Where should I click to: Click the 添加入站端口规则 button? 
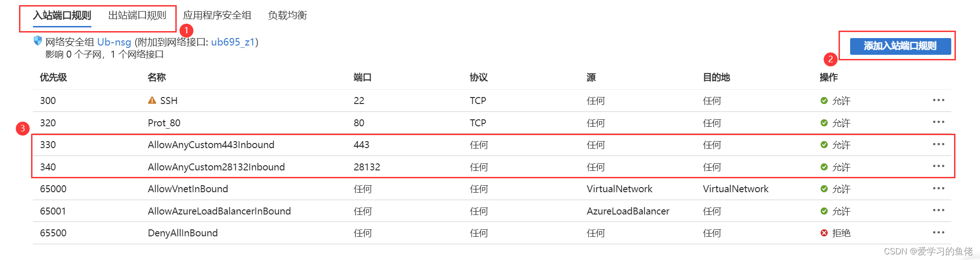(900, 46)
